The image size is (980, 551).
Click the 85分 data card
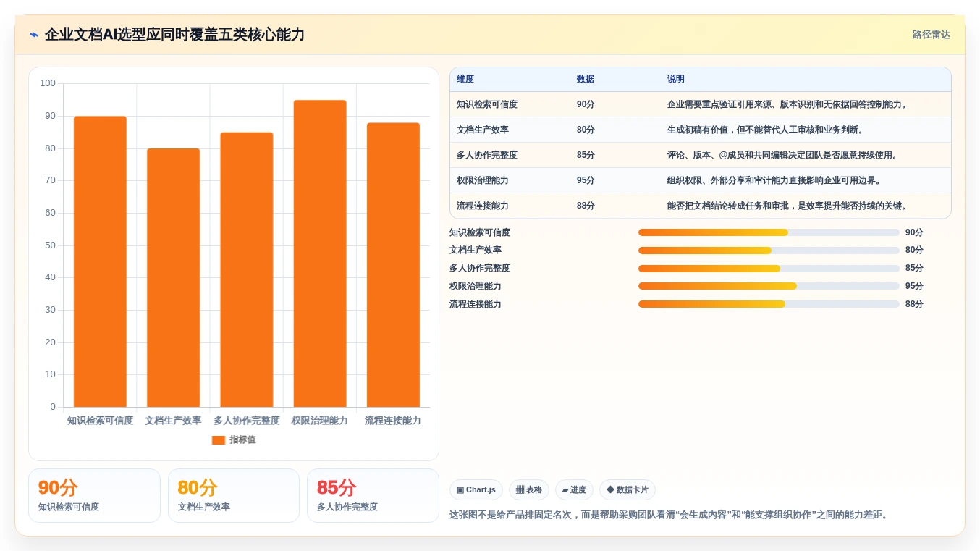coord(373,496)
